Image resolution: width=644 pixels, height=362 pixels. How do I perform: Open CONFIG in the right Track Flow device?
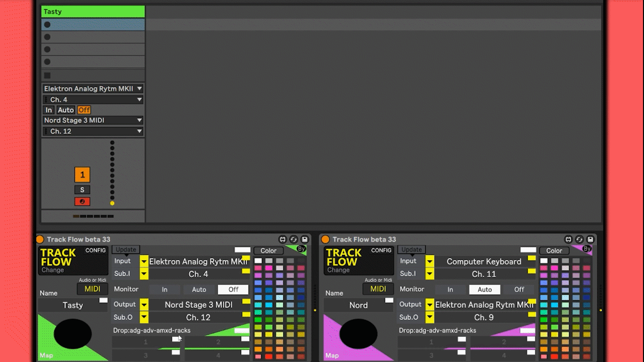(x=381, y=250)
